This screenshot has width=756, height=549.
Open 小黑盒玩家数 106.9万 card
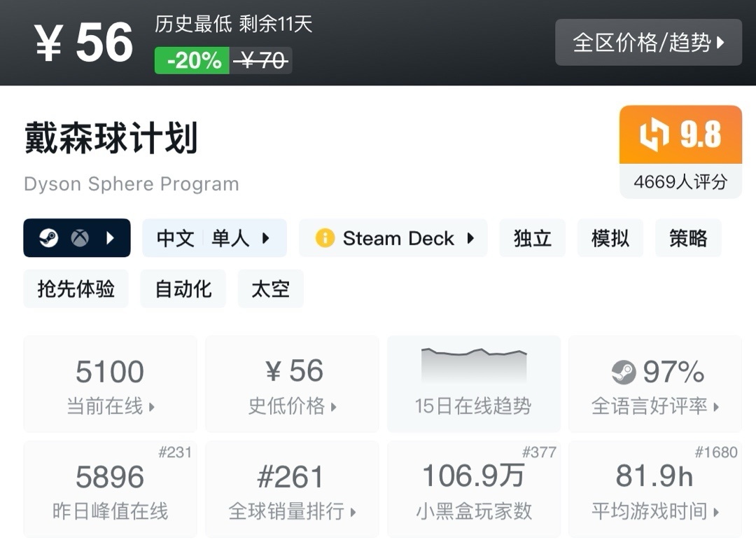pyautogui.click(x=474, y=489)
